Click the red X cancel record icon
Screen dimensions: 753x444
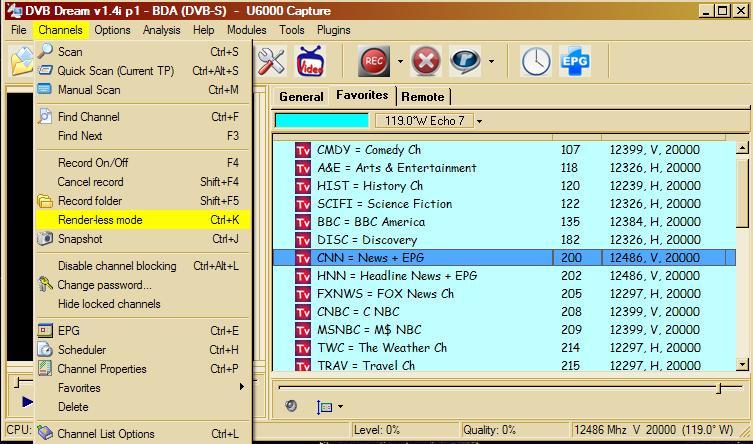coord(425,61)
